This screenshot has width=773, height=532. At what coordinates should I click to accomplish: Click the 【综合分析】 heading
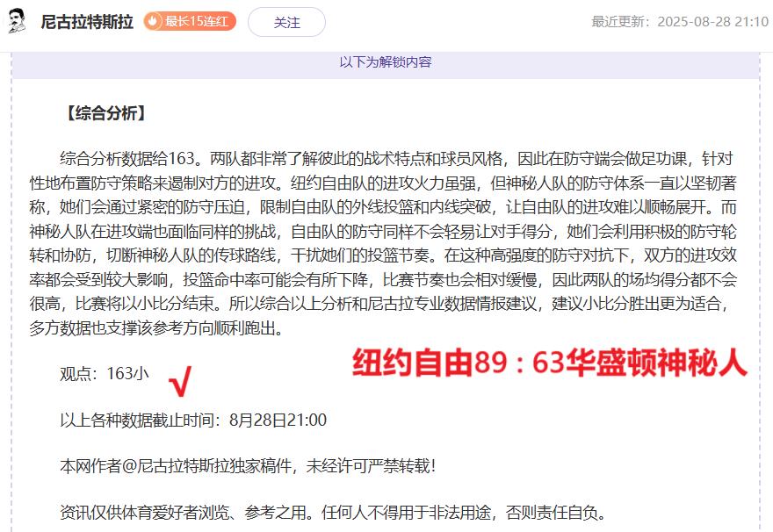coord(106,113)
